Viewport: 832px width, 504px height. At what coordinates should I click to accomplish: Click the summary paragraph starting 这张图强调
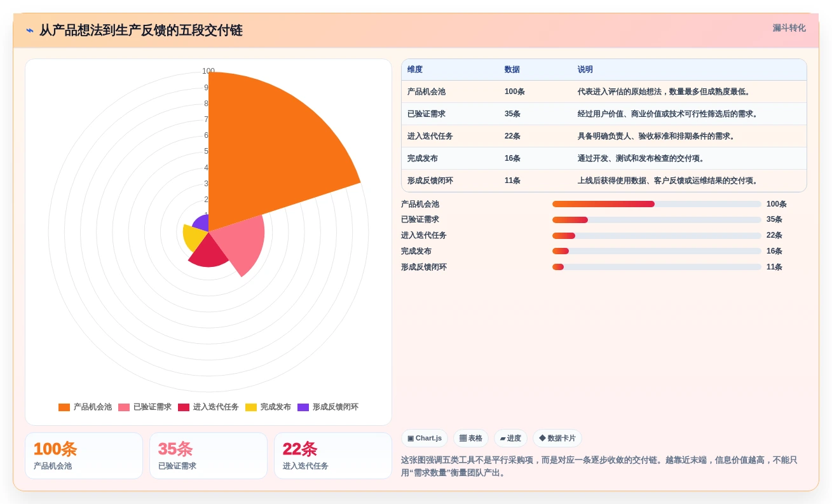pos(599,466)
